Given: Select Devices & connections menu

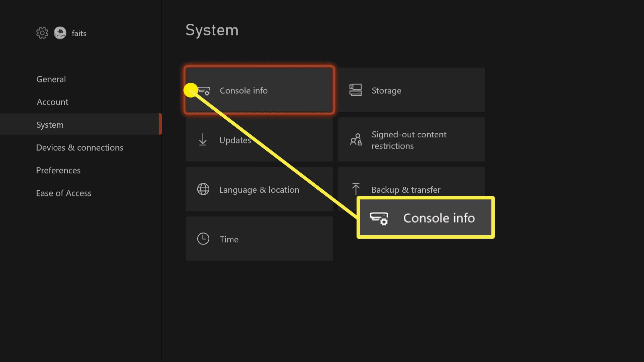Looking at the screenshot, I should pos(79,147).
